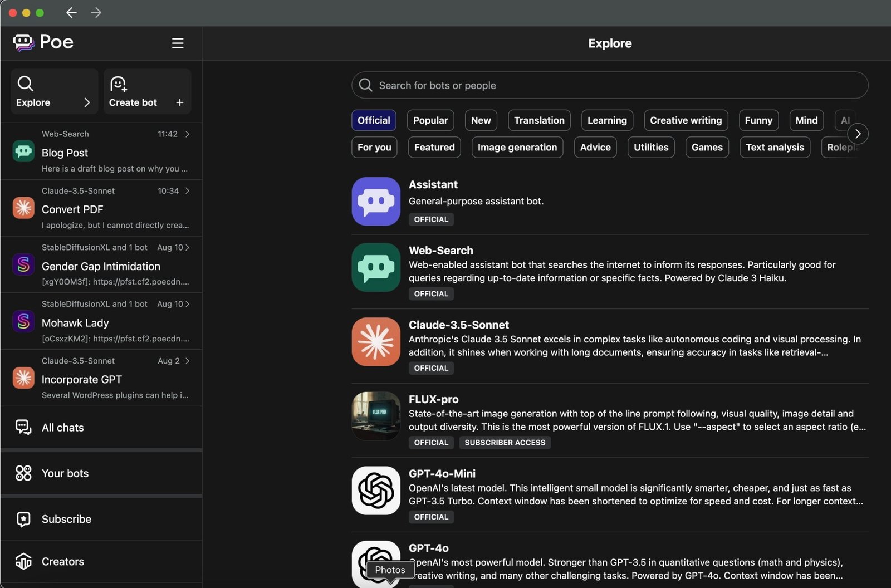This screenshot has width=891, height=588.
Task: Click the StableDiffusionXL avatar for Gender Gap Intimidation
Action: point(23,264)
